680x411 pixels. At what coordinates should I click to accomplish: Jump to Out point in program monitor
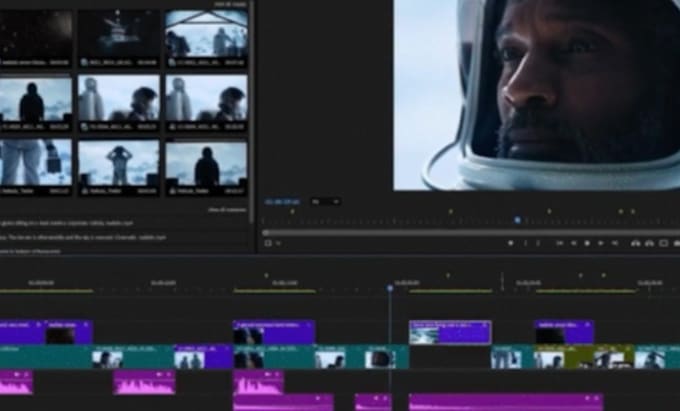point(615,243)
